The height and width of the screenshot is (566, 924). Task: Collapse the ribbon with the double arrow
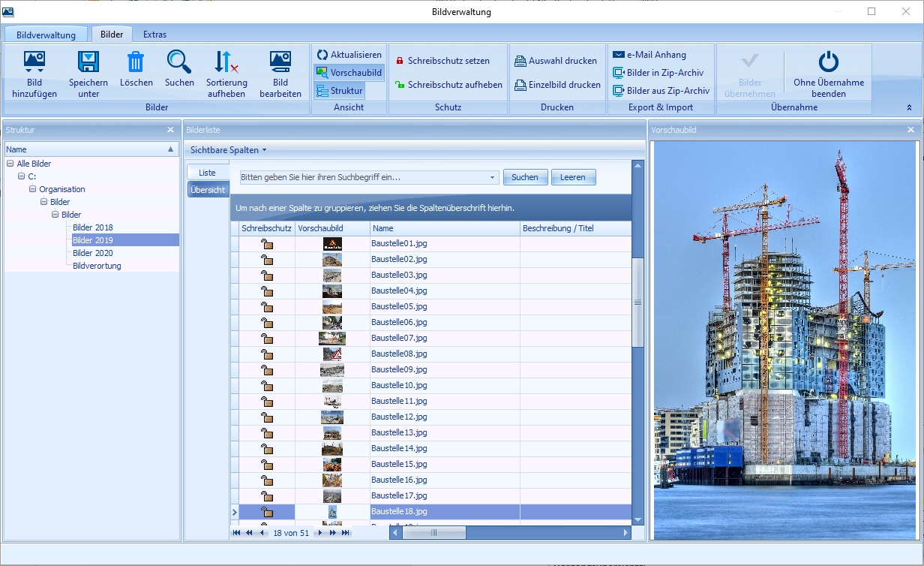pos(909,108)
